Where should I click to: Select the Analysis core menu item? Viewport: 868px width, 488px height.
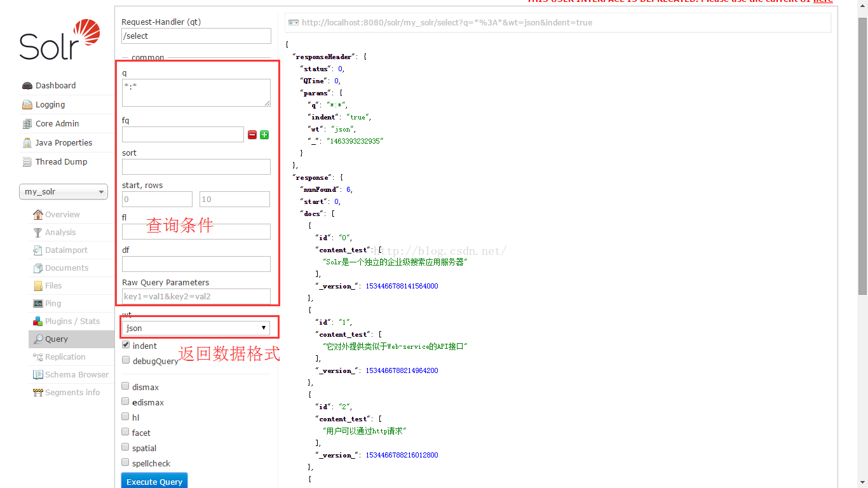[x=60, y=233]
